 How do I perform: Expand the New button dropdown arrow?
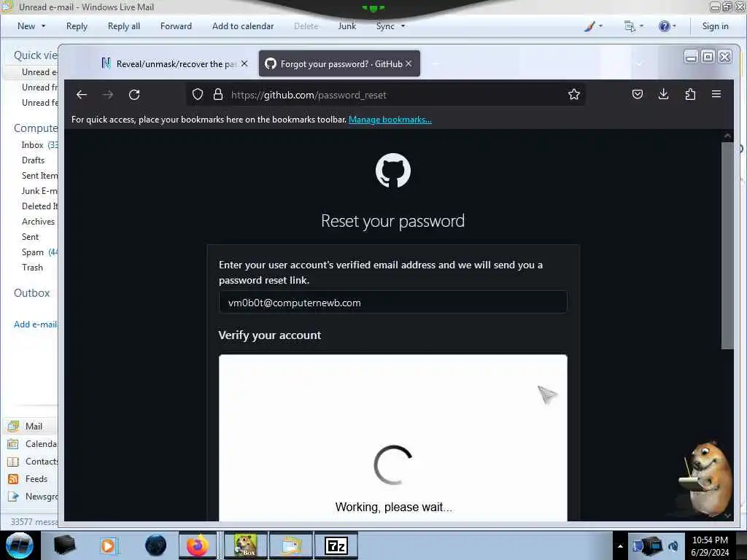click(x=43, y=26)
